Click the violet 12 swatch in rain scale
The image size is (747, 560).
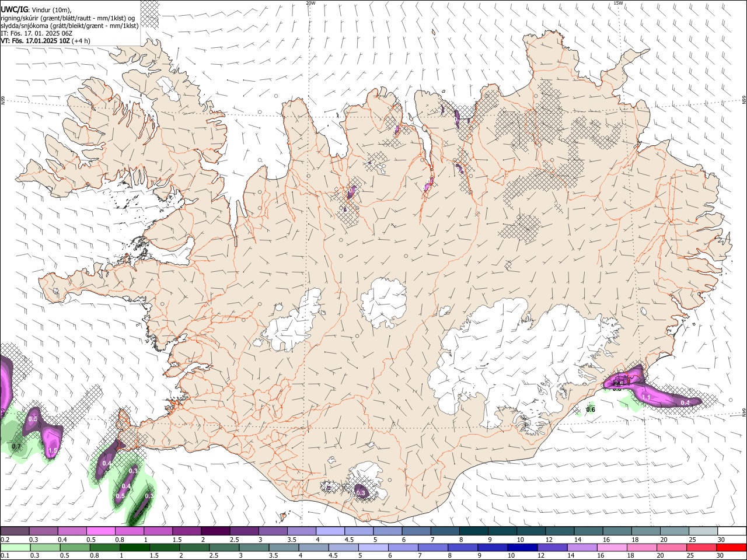pos(553,547)
